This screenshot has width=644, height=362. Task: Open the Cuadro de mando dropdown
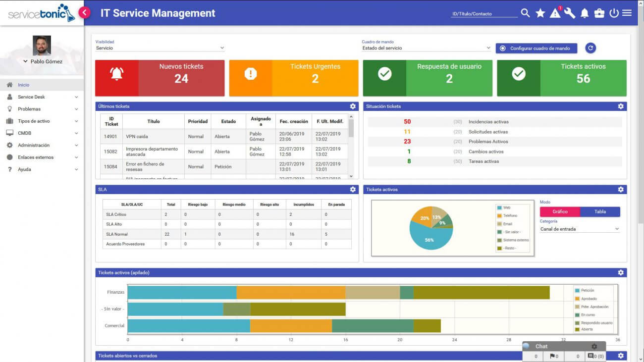[426, 48]
